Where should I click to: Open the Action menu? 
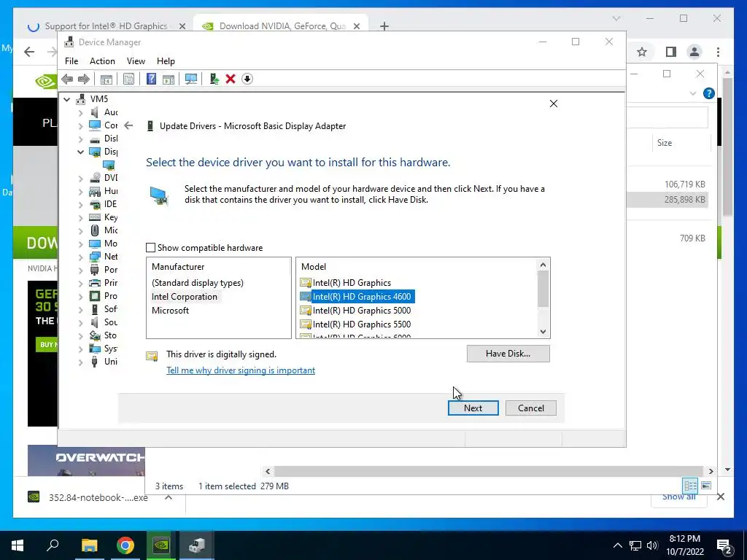point(102,61)
